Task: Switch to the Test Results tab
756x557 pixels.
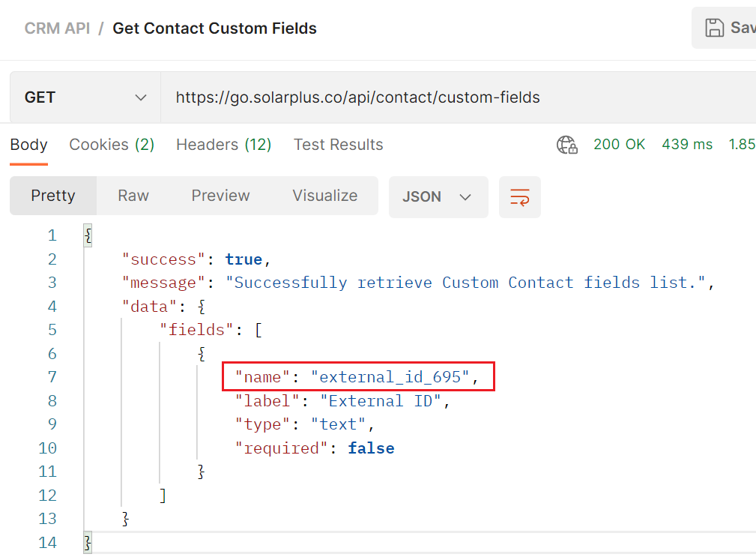Action: pos(338,145)
